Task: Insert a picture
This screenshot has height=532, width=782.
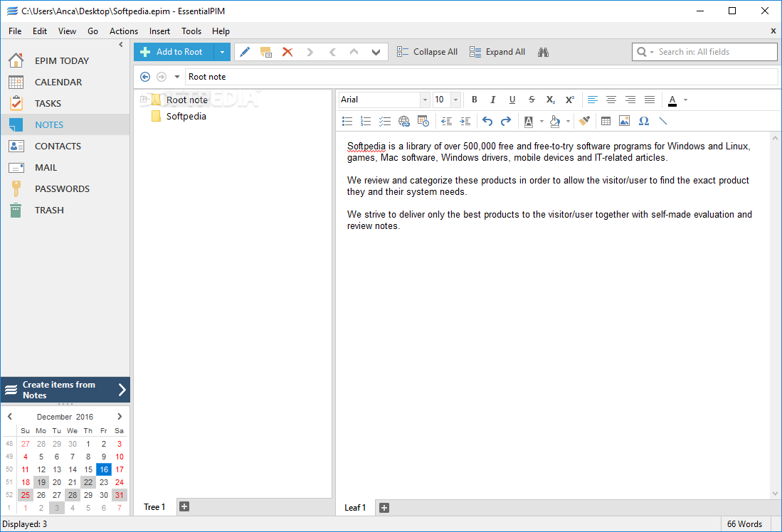Action: click(625, 121)
